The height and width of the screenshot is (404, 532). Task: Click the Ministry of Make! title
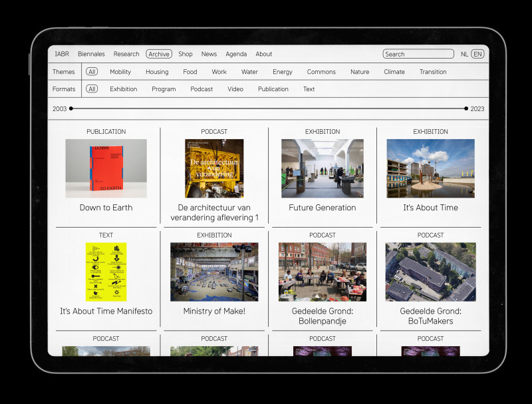[214, 311]
